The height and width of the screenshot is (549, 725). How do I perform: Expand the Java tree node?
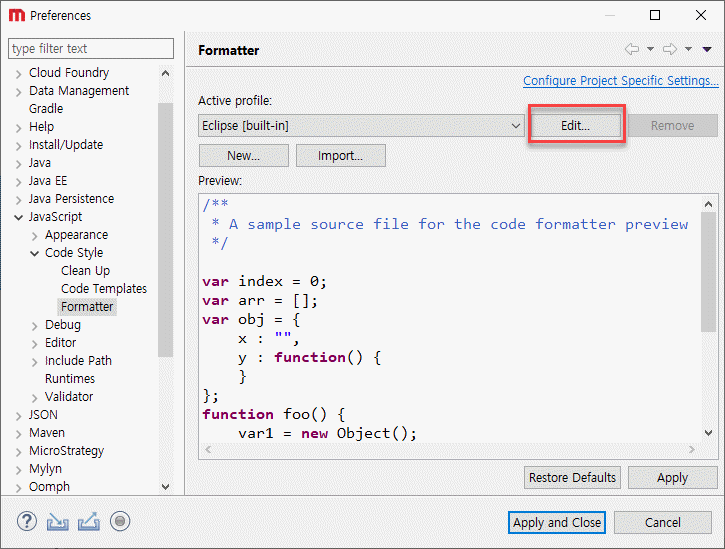18,164
